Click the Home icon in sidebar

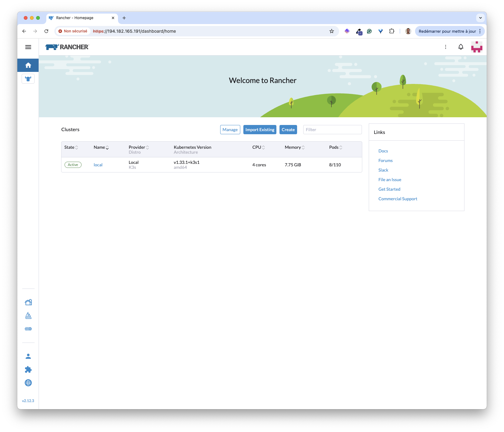(x=28, y=65)
